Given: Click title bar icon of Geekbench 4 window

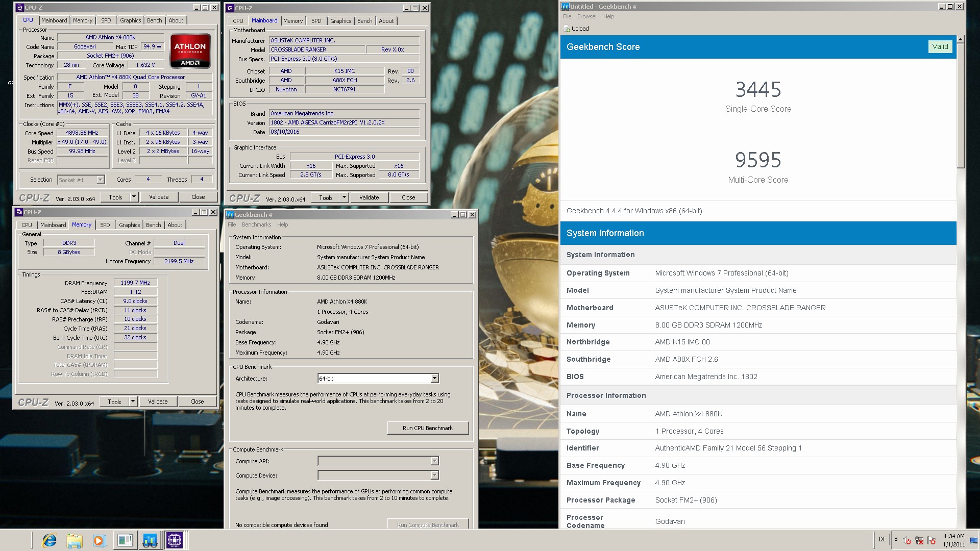Looking at the screenshot, I should pyautogui.click(x=230, y=215).
